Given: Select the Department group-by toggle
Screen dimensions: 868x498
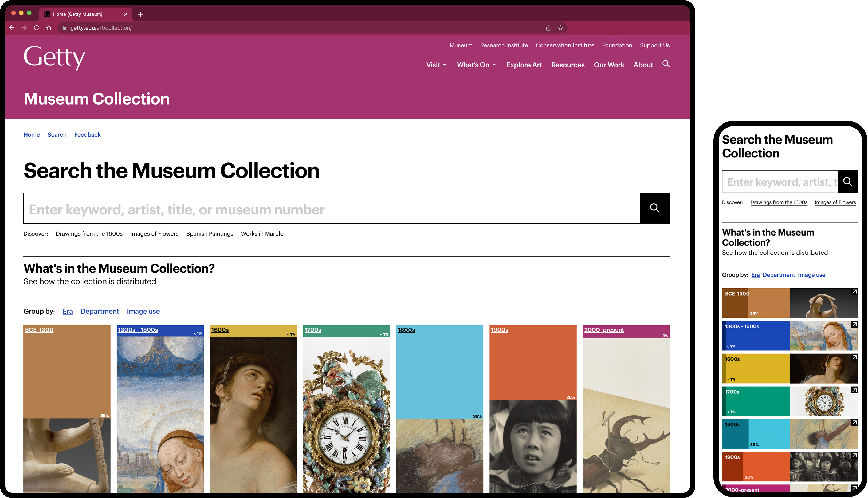Looking at the screenshot, I should [x=100, y=311].
